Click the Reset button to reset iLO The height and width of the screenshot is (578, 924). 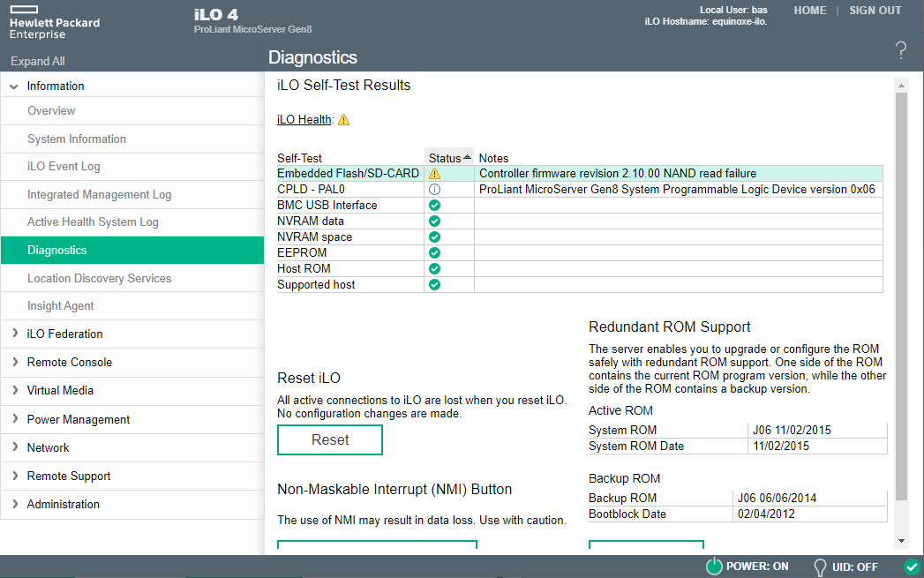tap(329, 439)
